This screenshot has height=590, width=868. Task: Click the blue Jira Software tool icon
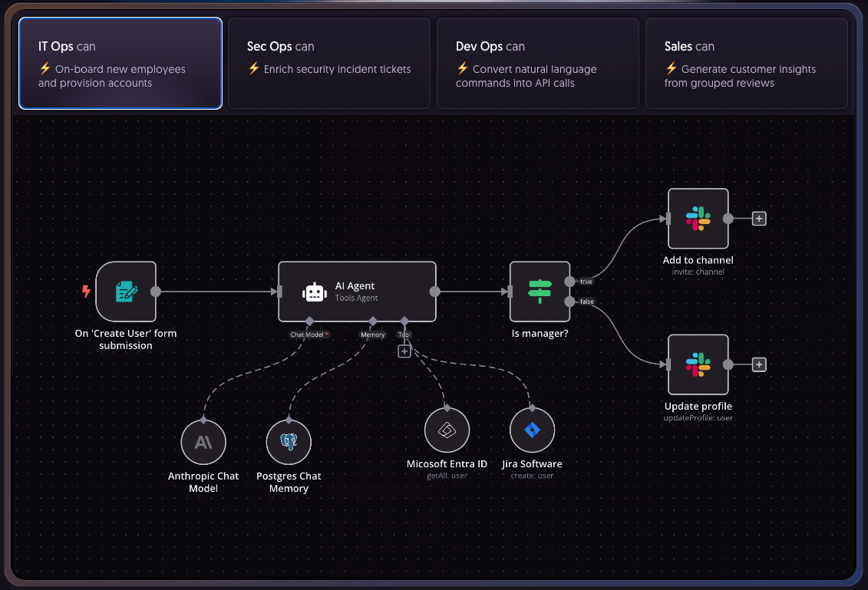532,430
